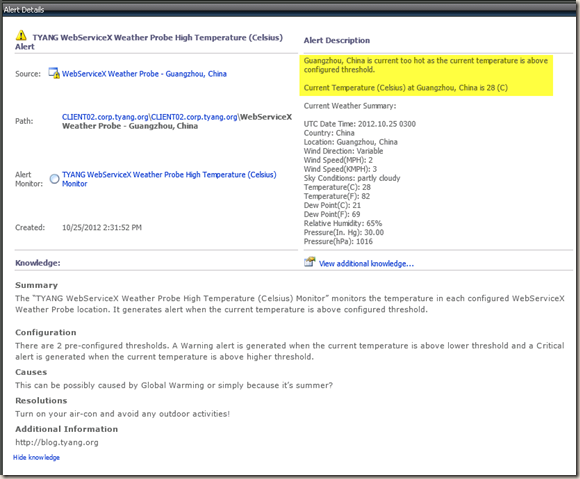Click the Knowledge: section heading

pyautogui.click(x=38, y=263)
